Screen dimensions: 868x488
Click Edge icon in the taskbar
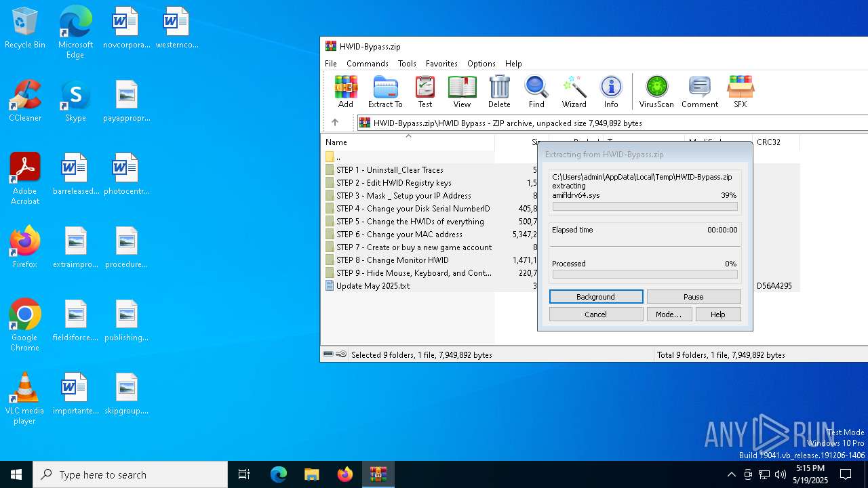(279, 474)
